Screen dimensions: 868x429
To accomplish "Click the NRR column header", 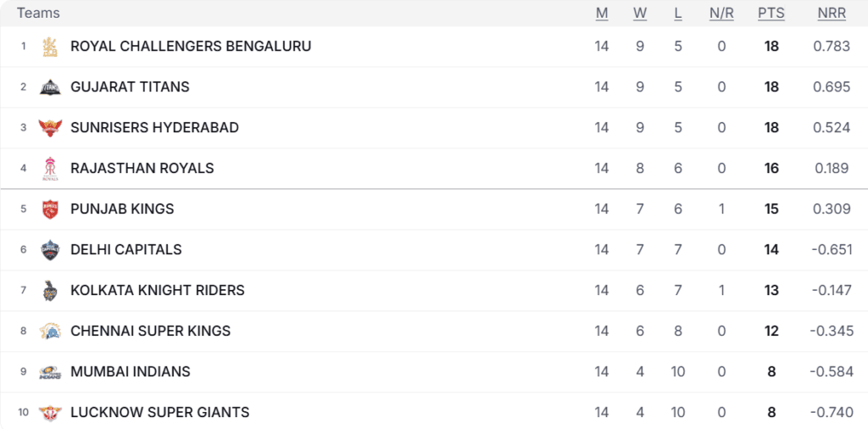I will [x=832, y=14].
